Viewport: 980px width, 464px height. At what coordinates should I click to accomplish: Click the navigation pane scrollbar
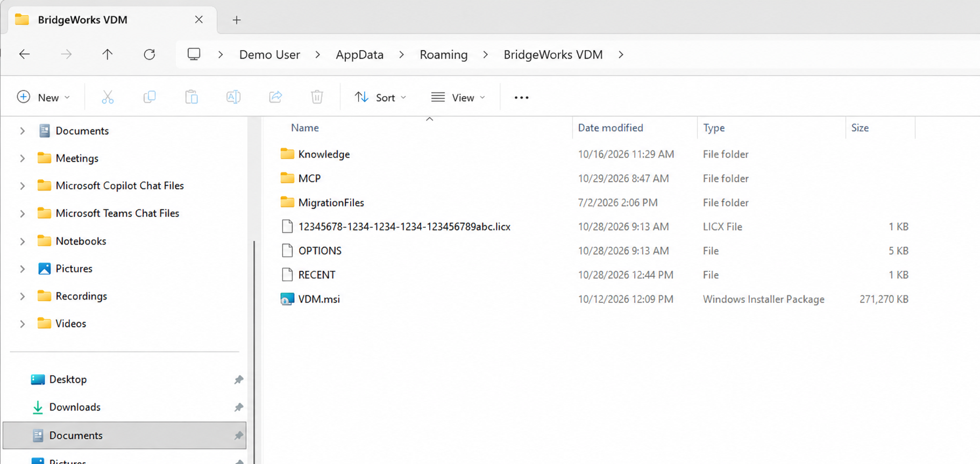click(x=254, y=352)
